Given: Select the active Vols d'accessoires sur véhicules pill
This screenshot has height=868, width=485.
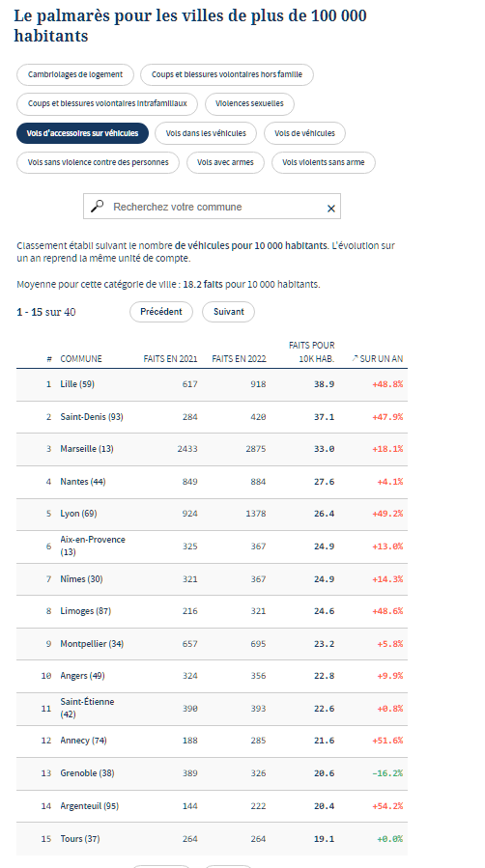Looking at the screenshot, I should (82, 133).
